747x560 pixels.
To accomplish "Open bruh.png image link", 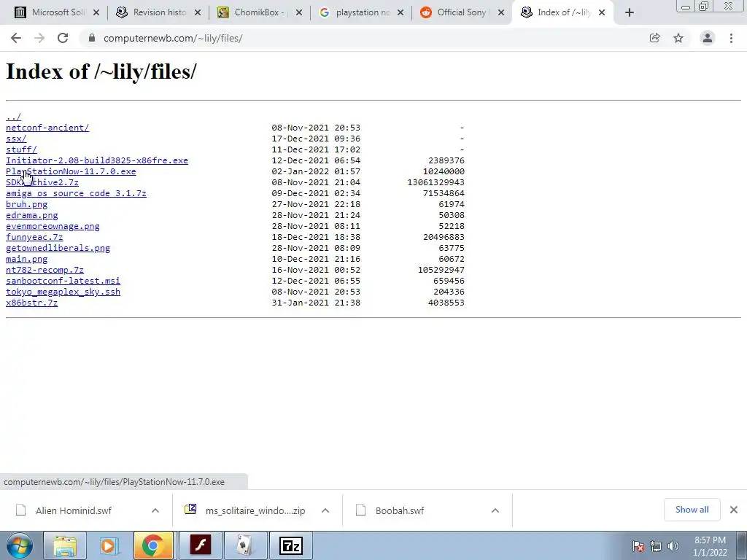I will pos(27,204).
